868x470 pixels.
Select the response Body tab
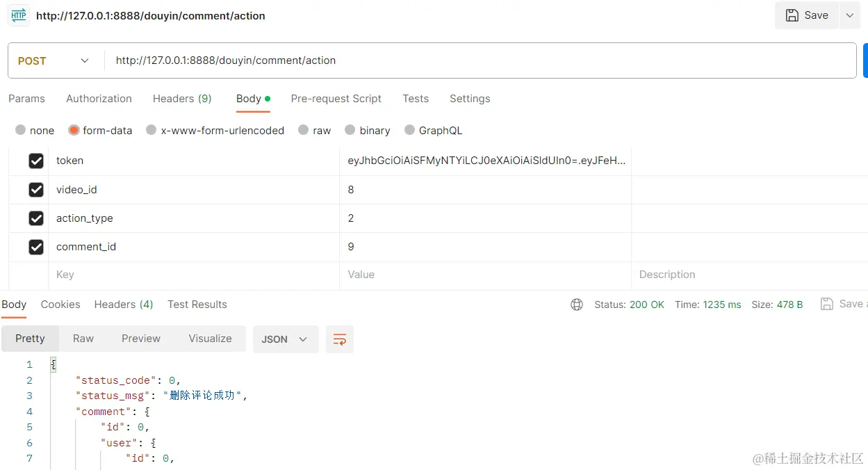pyautogui.click(x=14, y=305)
